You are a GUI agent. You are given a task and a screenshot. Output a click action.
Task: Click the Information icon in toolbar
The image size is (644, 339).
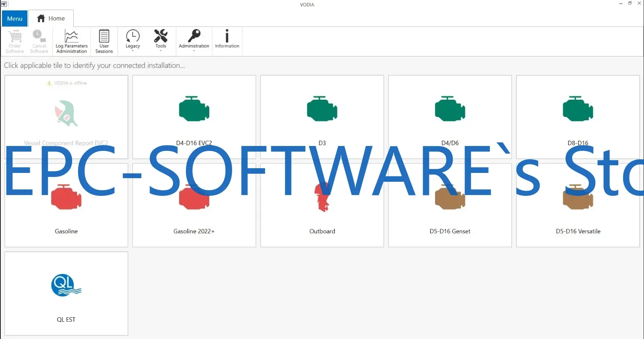click(x=227, y=39)
